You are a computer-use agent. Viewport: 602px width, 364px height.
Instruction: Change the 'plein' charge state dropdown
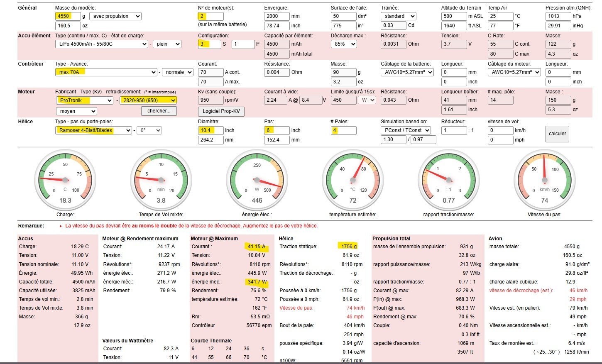(166, 44)
